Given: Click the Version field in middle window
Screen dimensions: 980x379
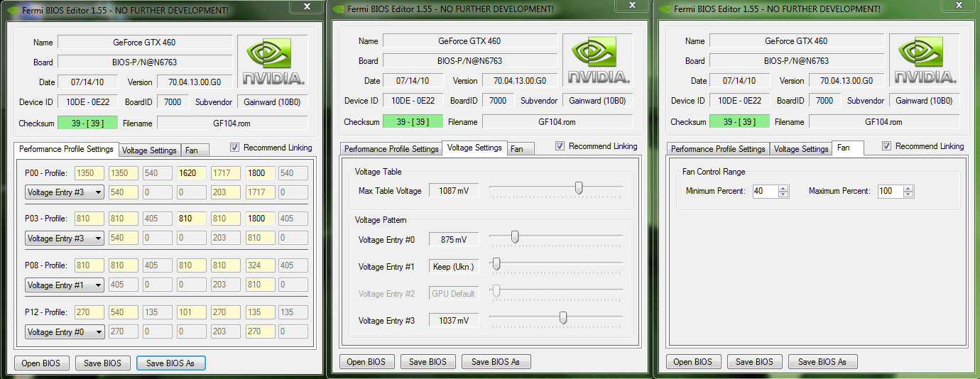Looking at the screenshot, I should click(x=519, y=81).
